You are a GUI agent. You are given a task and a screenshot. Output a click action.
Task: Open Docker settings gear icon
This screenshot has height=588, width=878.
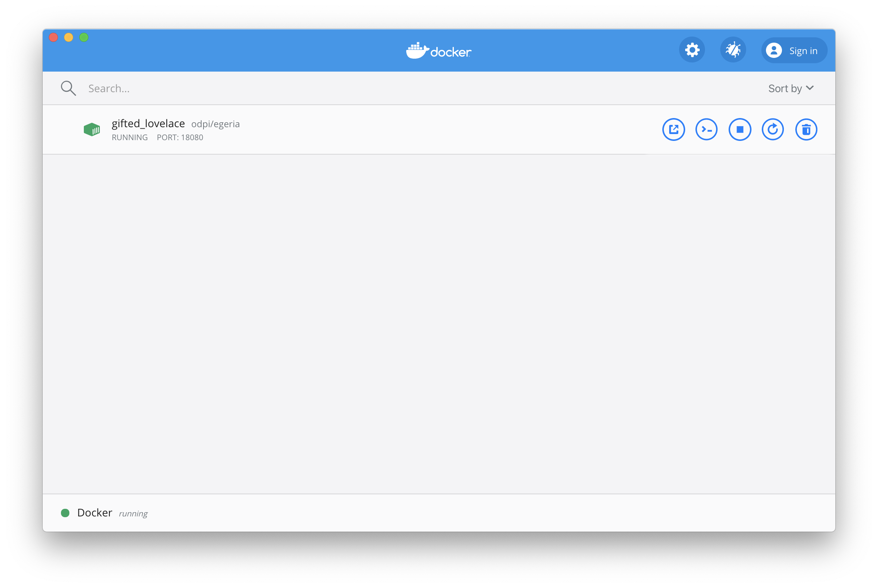click(692, 50)
